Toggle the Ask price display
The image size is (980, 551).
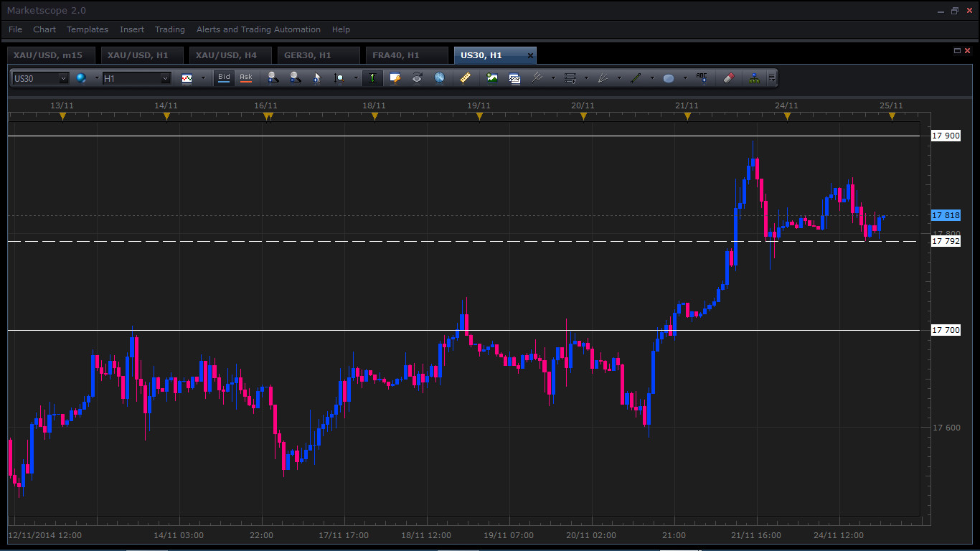click(246, 77)
